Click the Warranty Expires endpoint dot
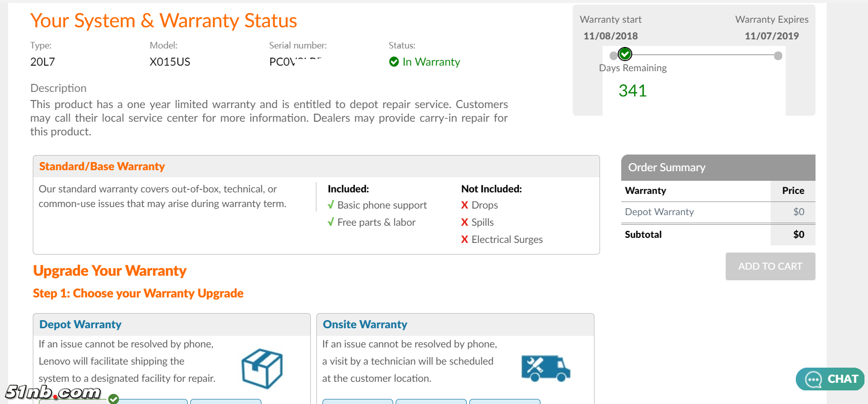 click(778, 56)
